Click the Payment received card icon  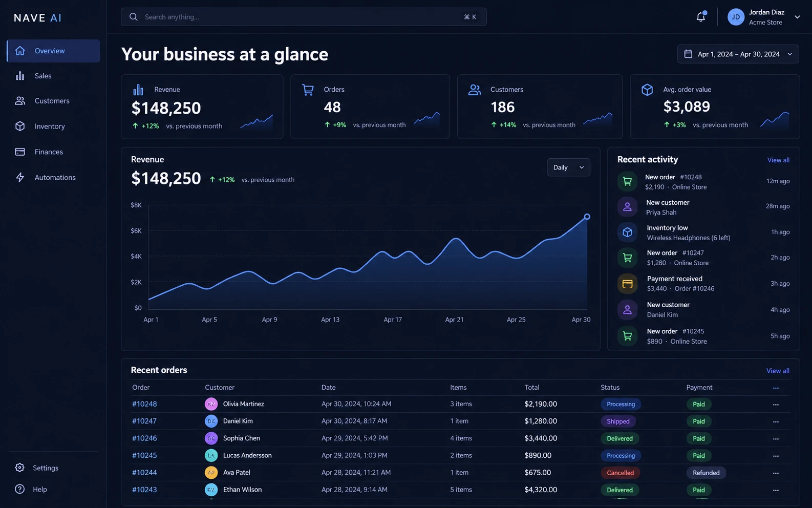pos(627,284)
